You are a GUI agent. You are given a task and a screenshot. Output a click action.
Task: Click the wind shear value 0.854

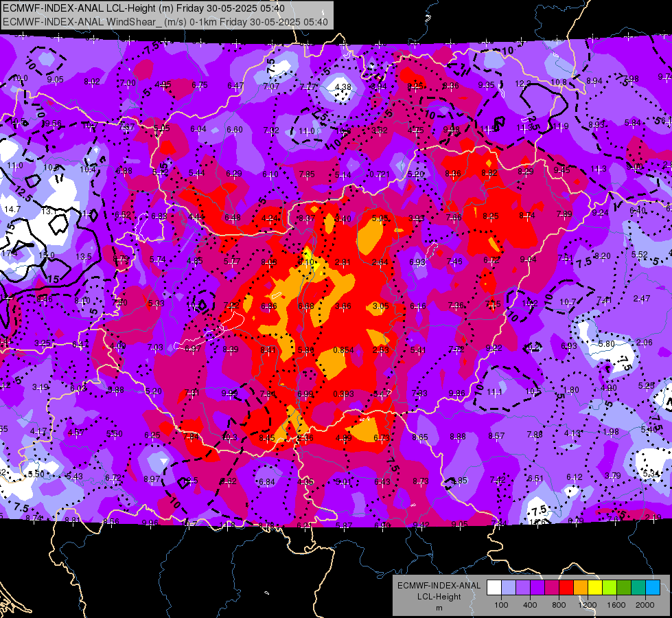pos(343,350)
